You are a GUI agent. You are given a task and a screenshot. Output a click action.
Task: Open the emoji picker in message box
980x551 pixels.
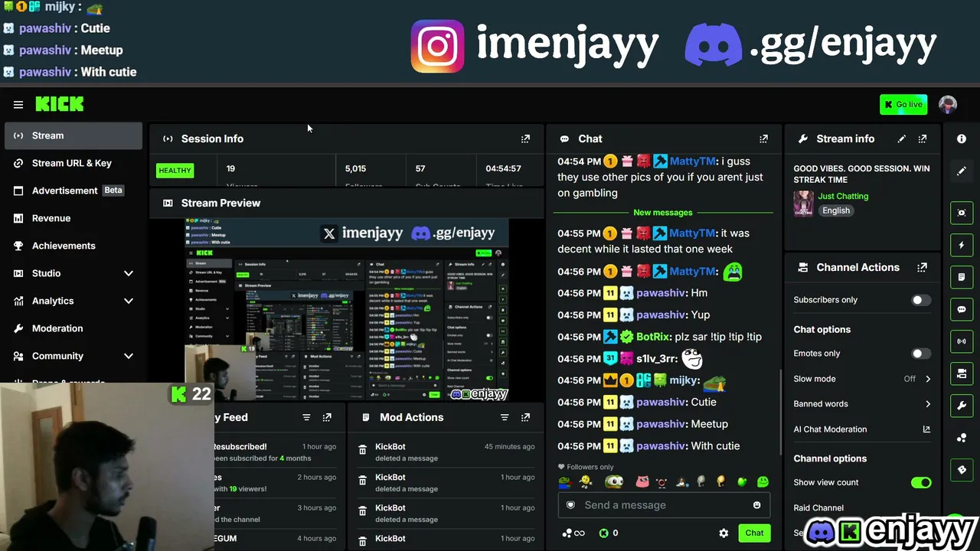pos(757,505)
